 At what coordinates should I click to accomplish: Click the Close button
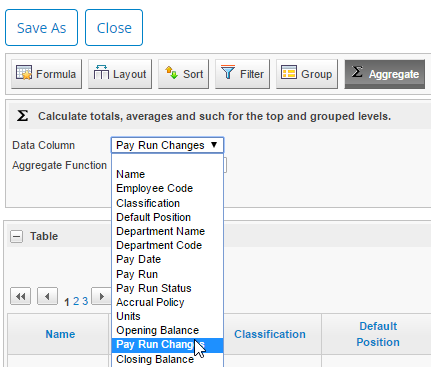(114, 28)
